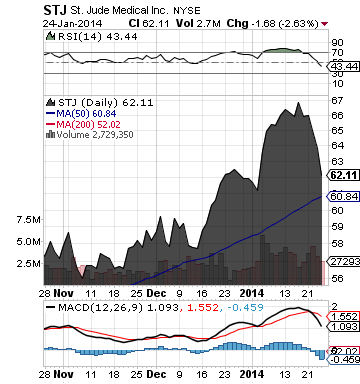Click the blue 60.84 moving average tag
Screen dimensions: 360x384
tap(344, 196)
